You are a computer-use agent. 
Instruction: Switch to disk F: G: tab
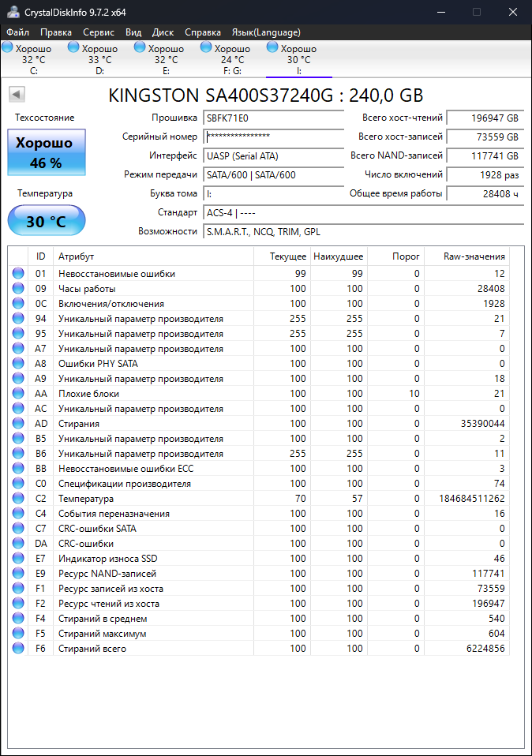point(232,59)
